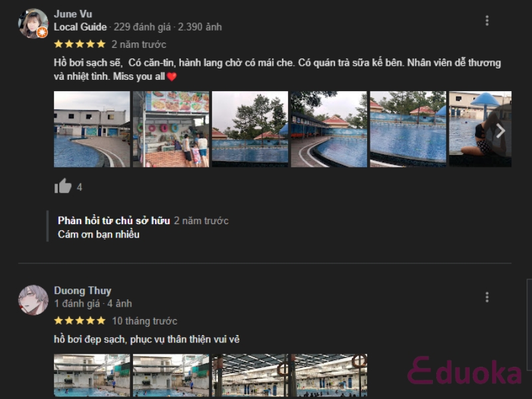Screen dimensions: 532x399
Task: Open June Vu's first pool building photo
Action: point(92,129)
